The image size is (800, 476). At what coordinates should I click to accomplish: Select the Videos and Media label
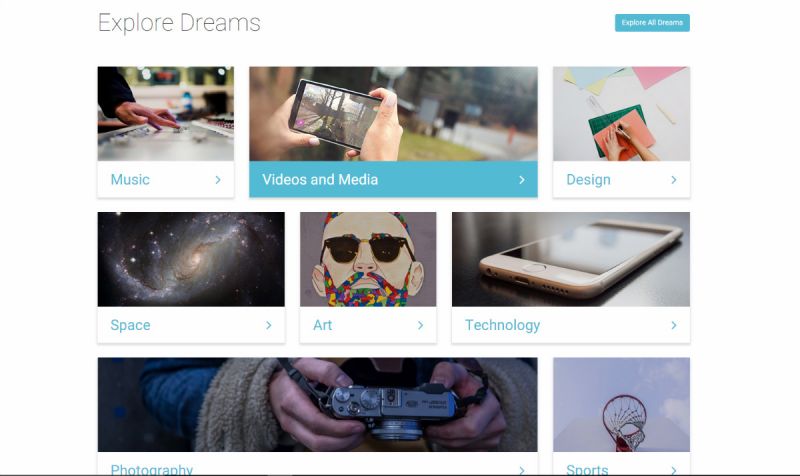(320, 180)
